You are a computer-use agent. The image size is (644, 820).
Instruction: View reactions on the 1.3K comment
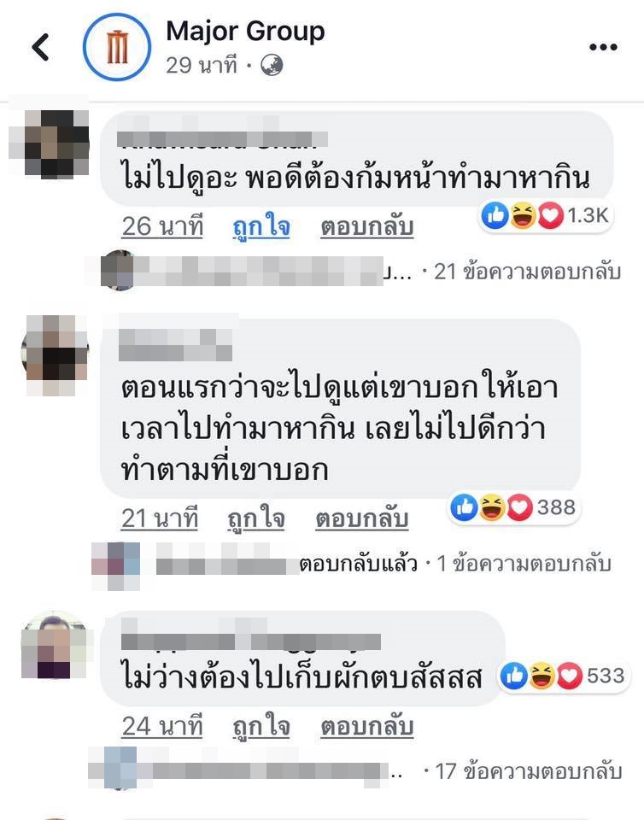tap(545, 215)
